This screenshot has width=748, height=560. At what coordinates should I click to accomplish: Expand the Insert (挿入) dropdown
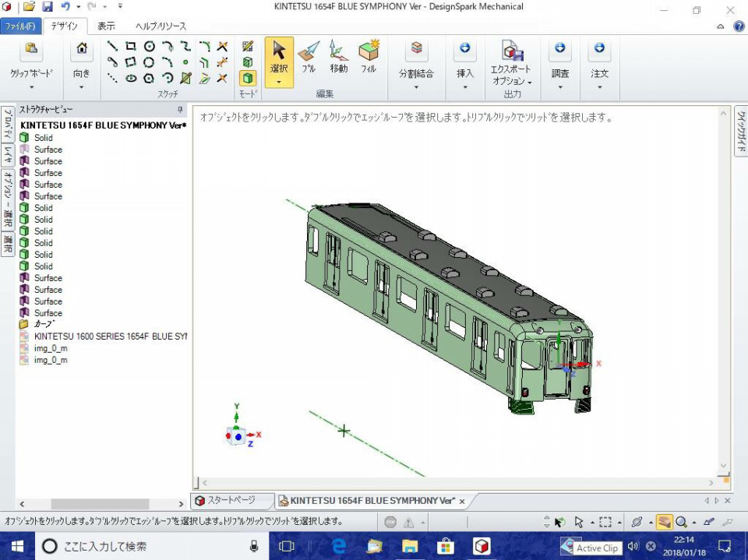(x=464, y=87)
